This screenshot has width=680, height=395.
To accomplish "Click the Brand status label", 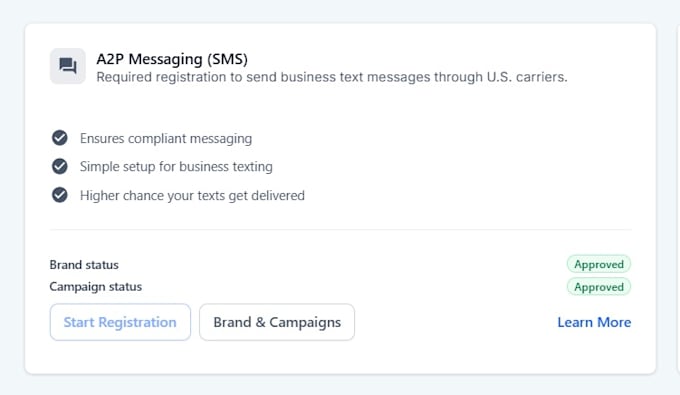I will click(84, 264).
